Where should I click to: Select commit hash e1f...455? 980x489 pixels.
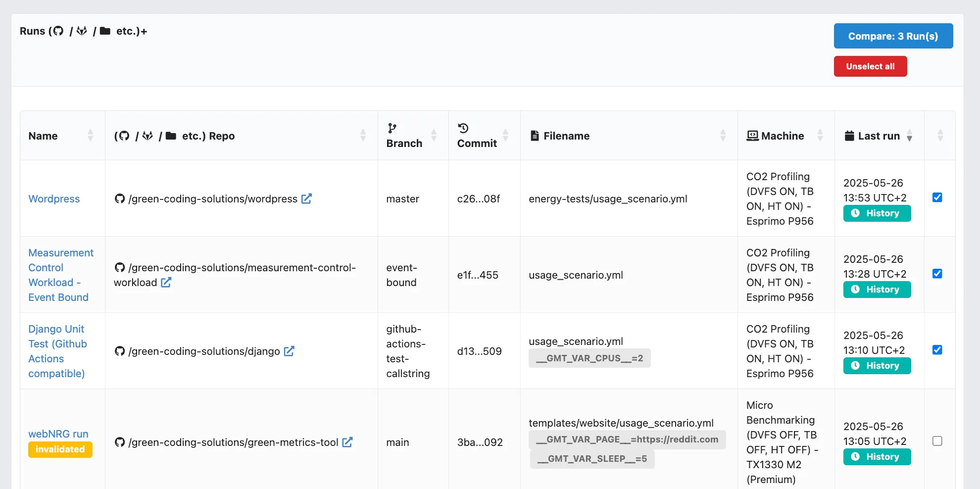click(478, 275)
